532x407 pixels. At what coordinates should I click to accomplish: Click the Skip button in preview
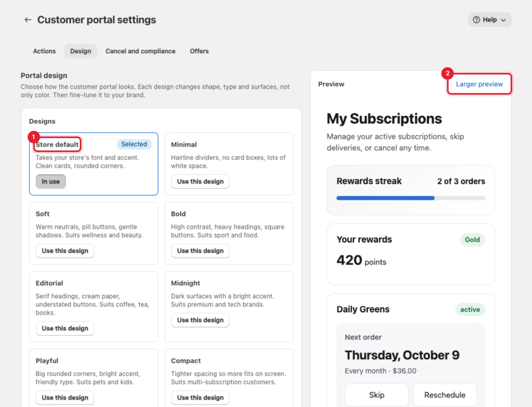[x=377, y=395]
